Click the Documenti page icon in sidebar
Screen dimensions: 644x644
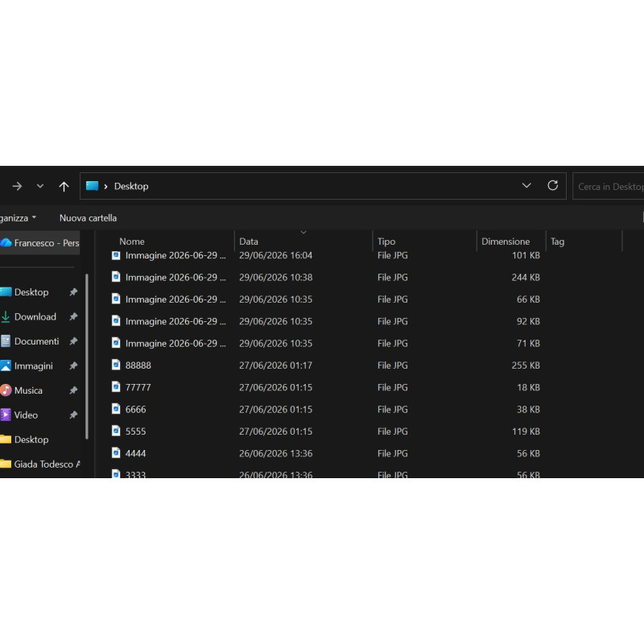click(6, 341)
